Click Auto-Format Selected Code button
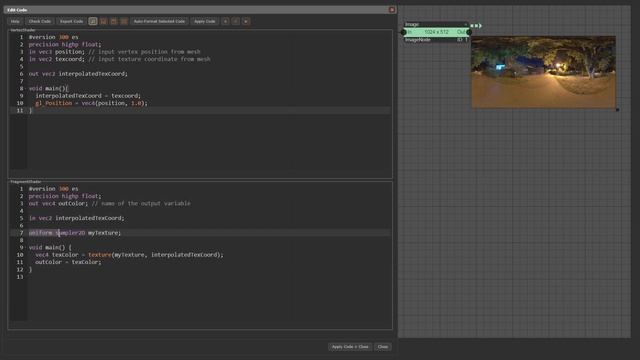This screenshot has width=640, height=360. click(159, 21)
